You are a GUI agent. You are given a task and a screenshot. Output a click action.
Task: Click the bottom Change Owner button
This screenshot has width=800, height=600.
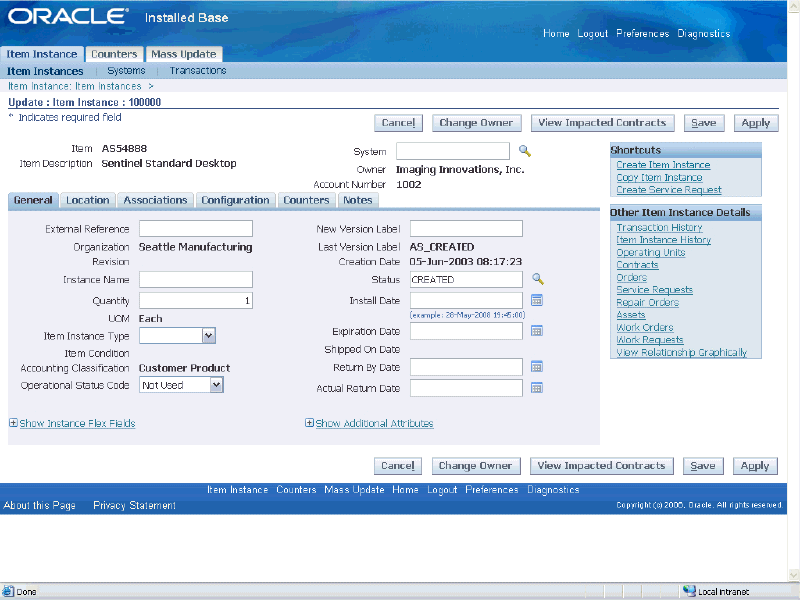pyautogui.click(x=476, y=466)
